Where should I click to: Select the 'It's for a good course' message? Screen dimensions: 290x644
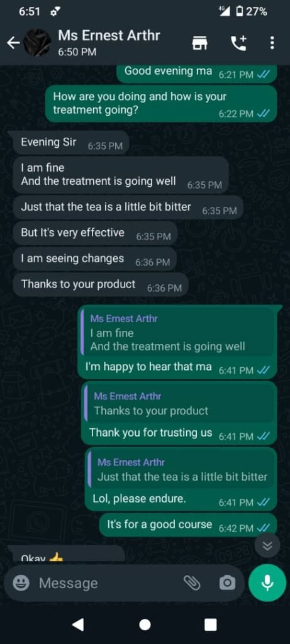pyautogui.click(x=187, y=525)
